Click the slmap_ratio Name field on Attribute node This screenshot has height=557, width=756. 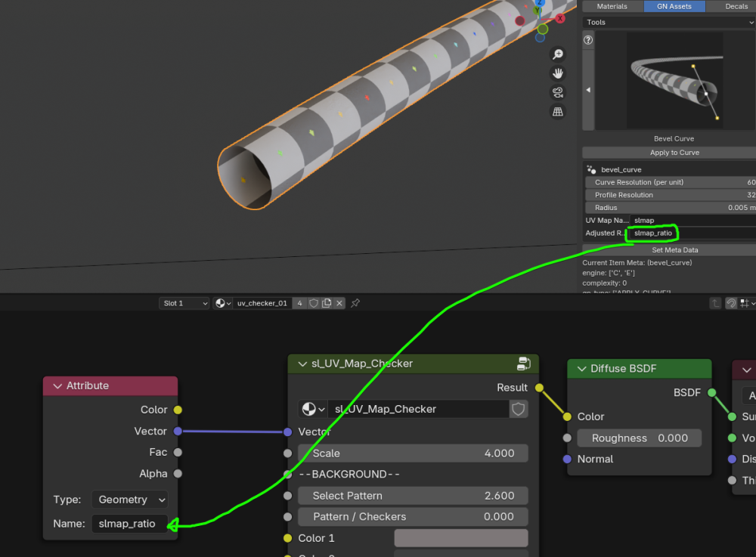click(129, 522)
